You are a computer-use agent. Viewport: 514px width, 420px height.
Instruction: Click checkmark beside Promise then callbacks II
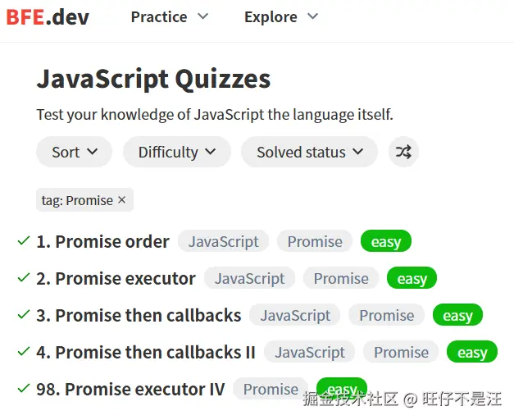(24, 352)
